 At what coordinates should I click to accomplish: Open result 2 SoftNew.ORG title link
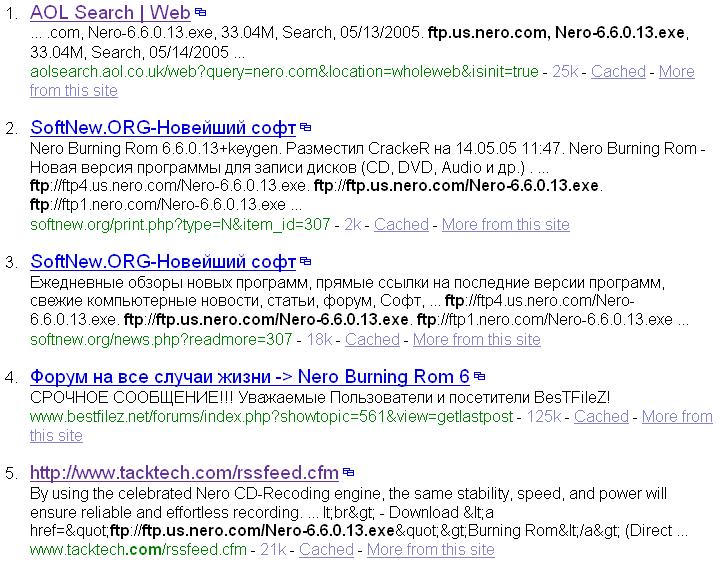click(x=163, y=128)
